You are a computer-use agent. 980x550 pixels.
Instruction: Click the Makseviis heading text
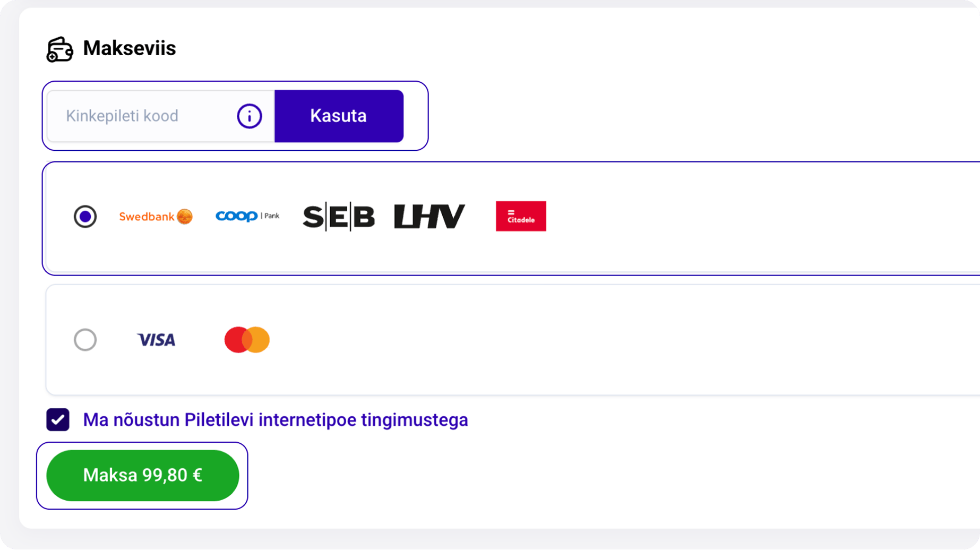(x=129, y=48)
